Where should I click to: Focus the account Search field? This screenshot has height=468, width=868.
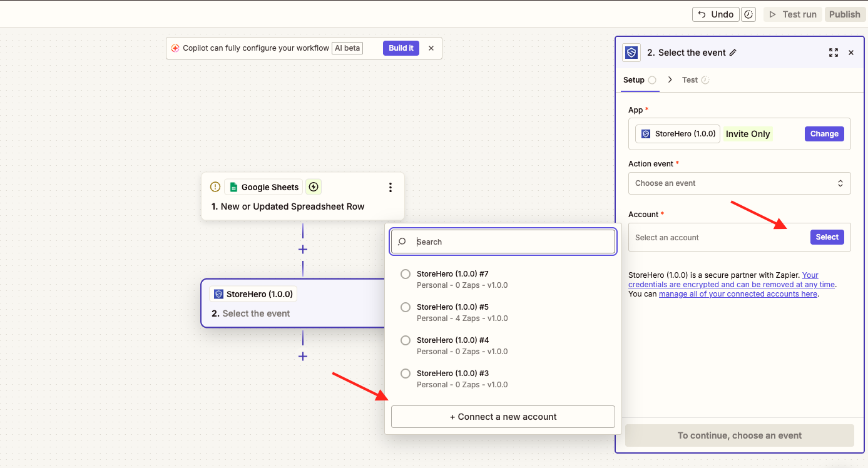(x=503, y=242)
